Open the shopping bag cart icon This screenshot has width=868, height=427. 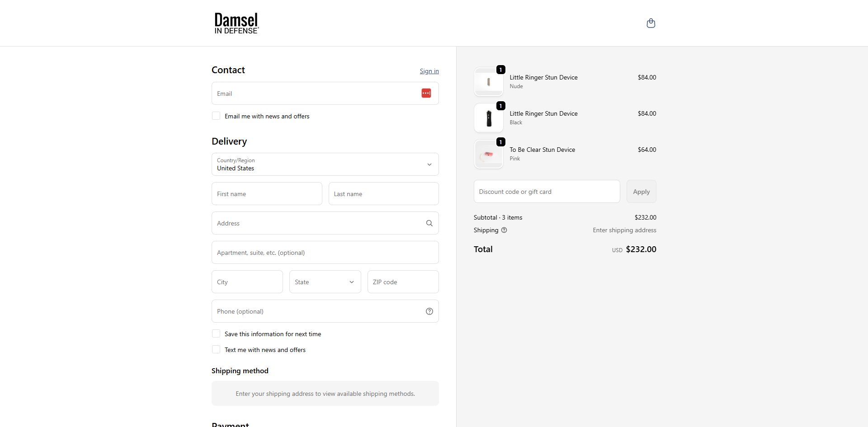tap(651, 23)
